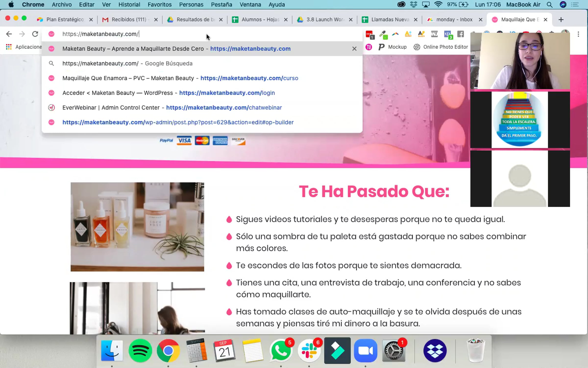Image resolution: width=588 pixels, height=368 pixels.
Task: Click the Facebook extension icon
Action: pos(461,34)
